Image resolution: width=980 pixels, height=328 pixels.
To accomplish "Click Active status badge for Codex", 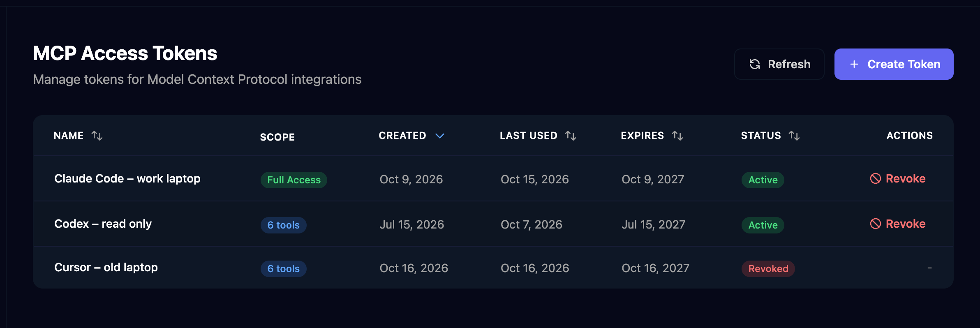I will point(763,225).
